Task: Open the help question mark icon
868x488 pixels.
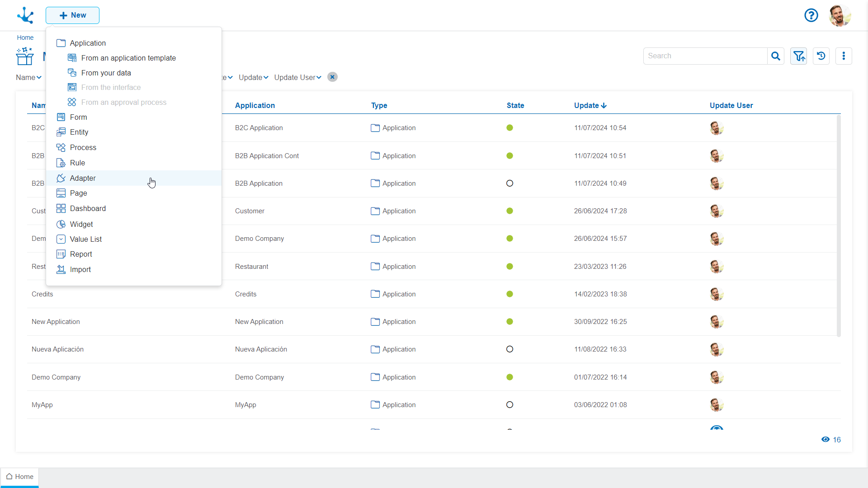Action: (x=811, y=15)
